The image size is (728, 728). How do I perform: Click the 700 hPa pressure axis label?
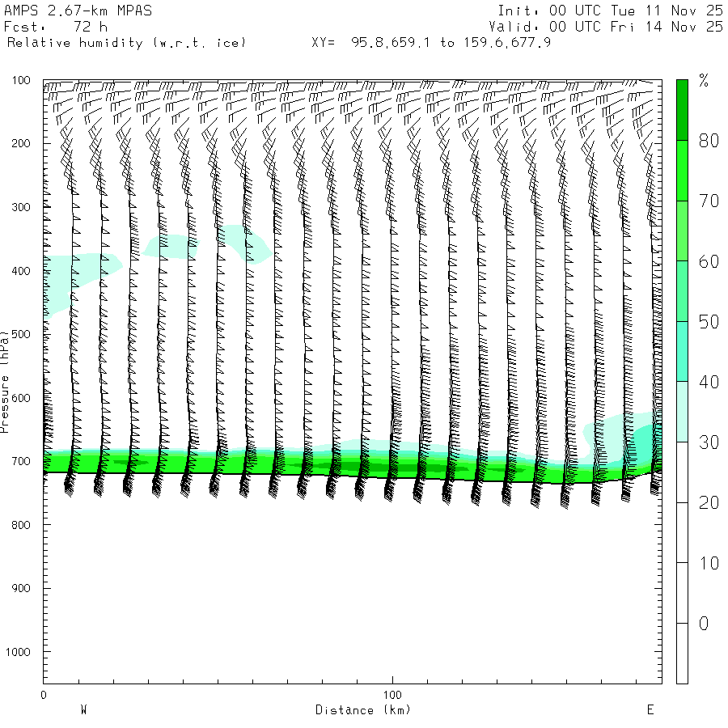(21, 462)
